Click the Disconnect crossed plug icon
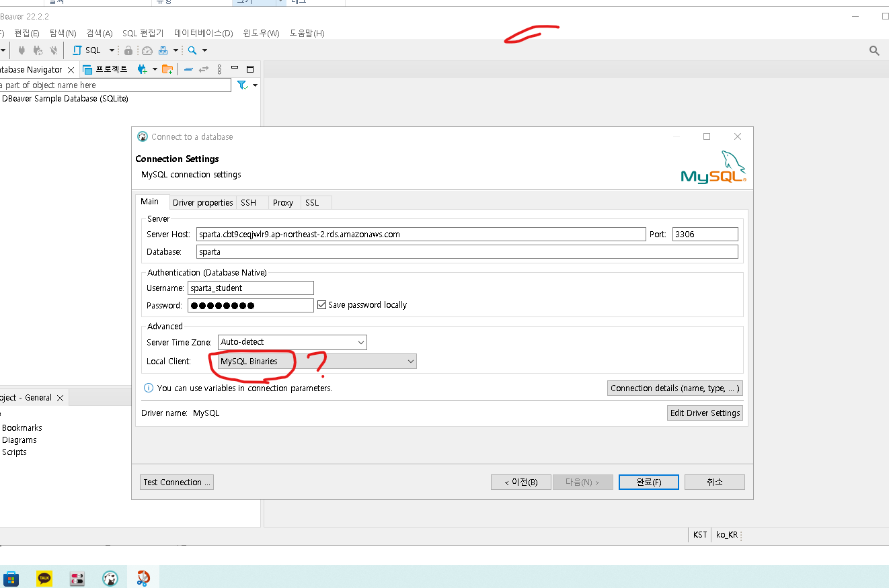Screen dimensions: 889x588 pyautogui.click(x=54, y=50)
